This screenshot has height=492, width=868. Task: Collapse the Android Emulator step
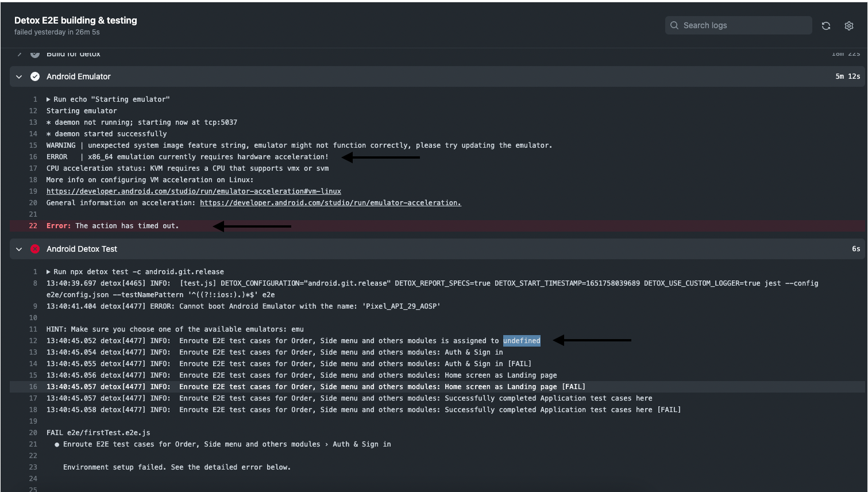click(x=18, y=76)
